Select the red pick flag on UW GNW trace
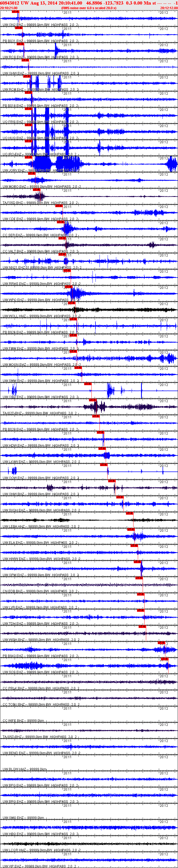The height and width of the screenshot is (868, 178). [x=112, y=481]
